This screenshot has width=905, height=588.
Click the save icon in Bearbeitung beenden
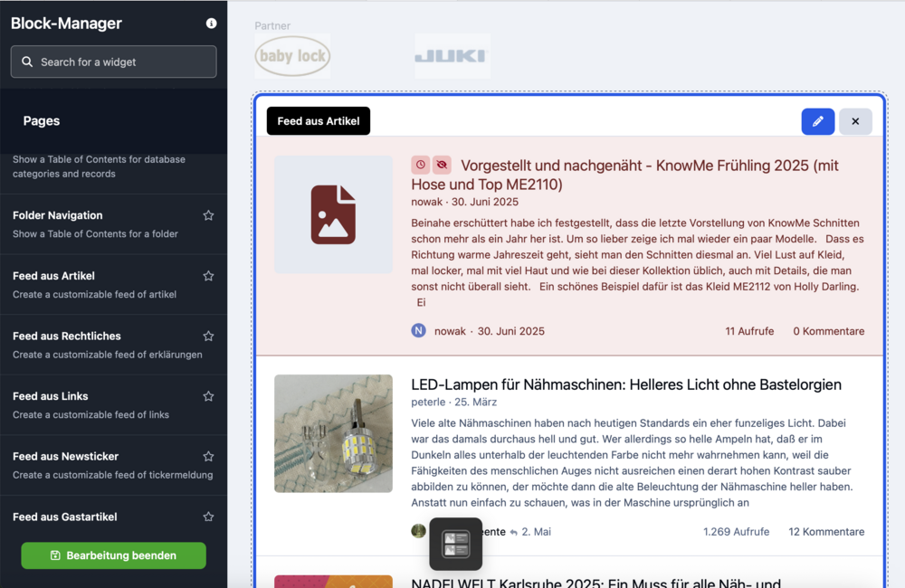coord(55,555)
